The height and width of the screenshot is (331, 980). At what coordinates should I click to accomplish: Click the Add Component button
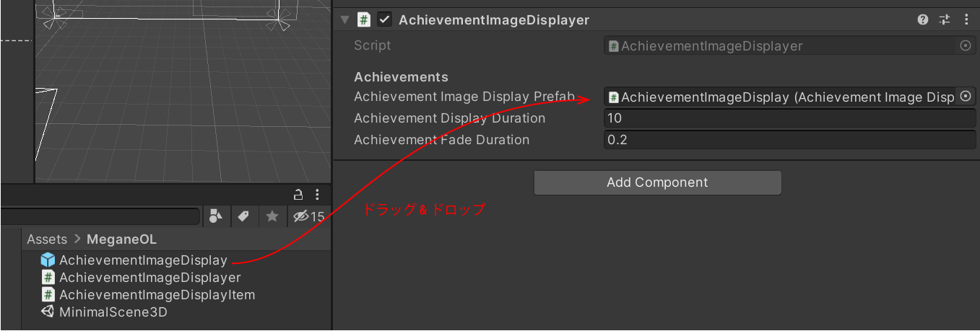pos(657,182)
